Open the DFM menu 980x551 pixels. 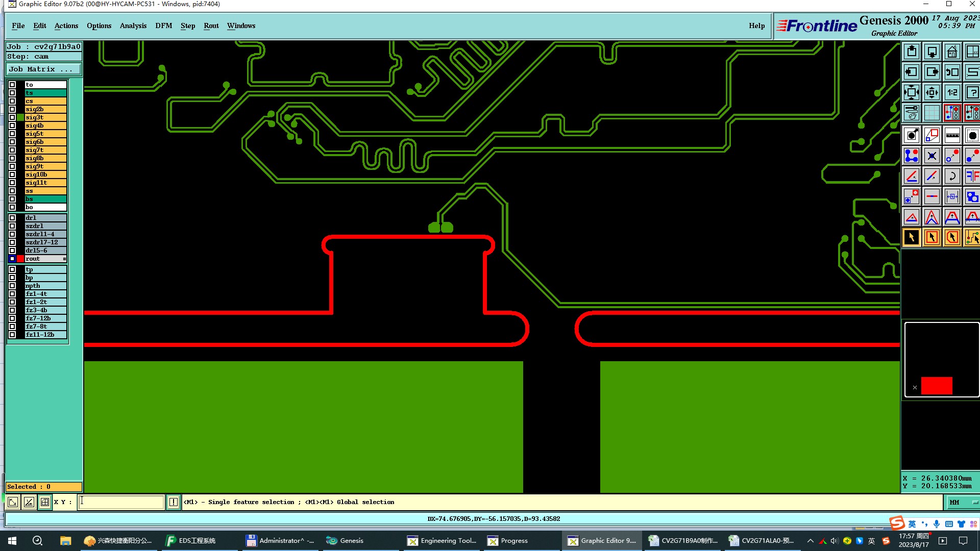(x=163, y=26)
